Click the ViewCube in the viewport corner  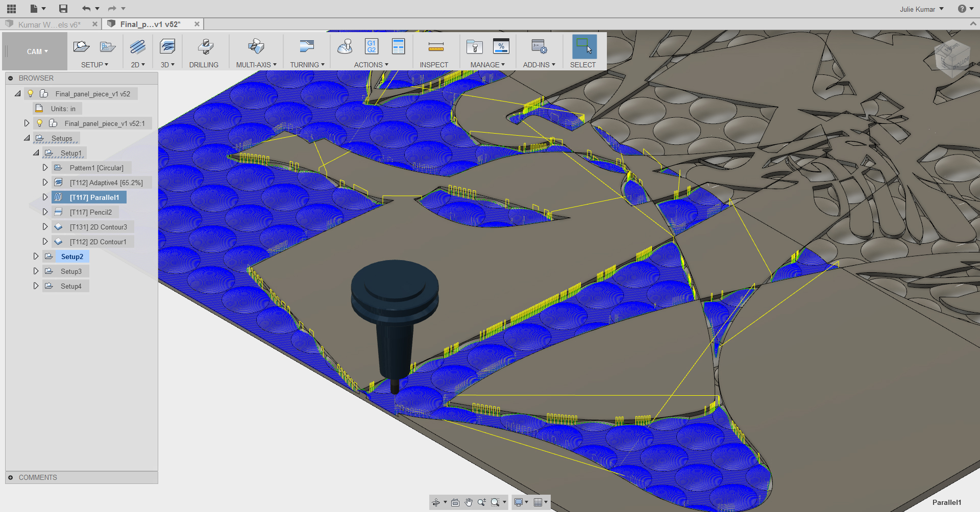pyautogui.click(x=952, y=58)
